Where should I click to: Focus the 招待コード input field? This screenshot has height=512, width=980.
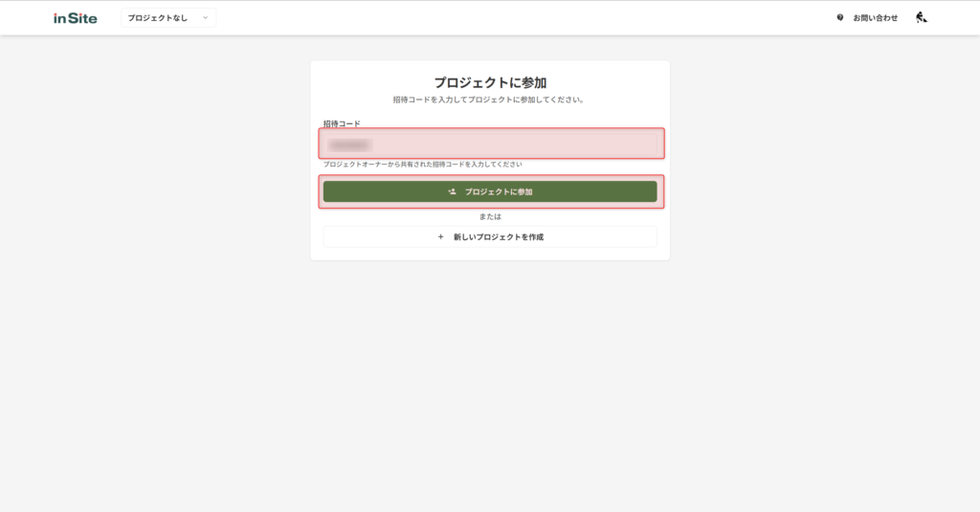(491, 145)
